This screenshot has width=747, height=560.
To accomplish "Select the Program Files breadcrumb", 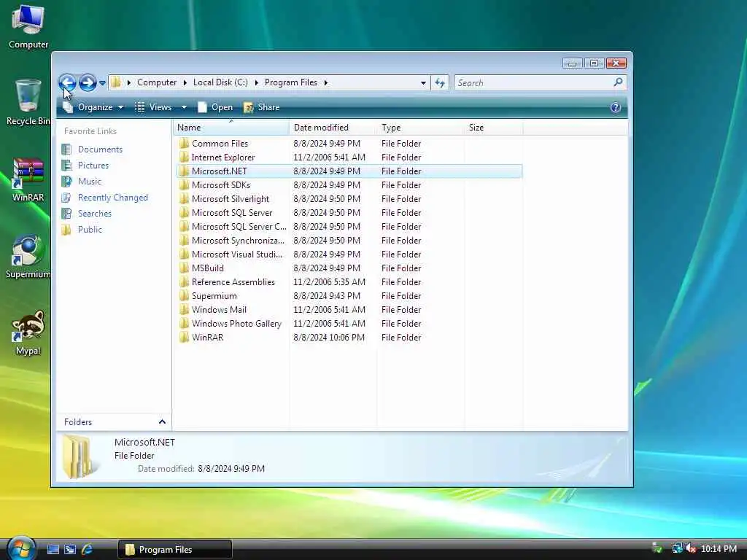I will point(290,82).
